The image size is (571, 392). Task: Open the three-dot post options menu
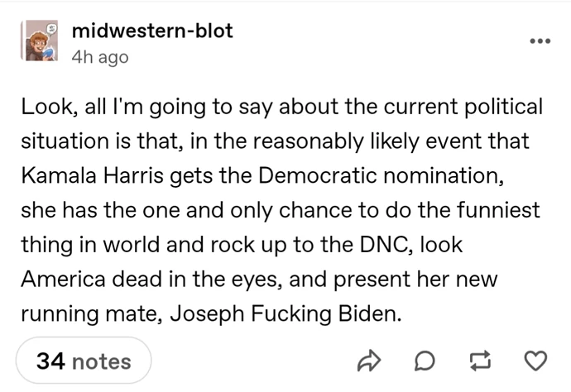(x=540, y=41)
